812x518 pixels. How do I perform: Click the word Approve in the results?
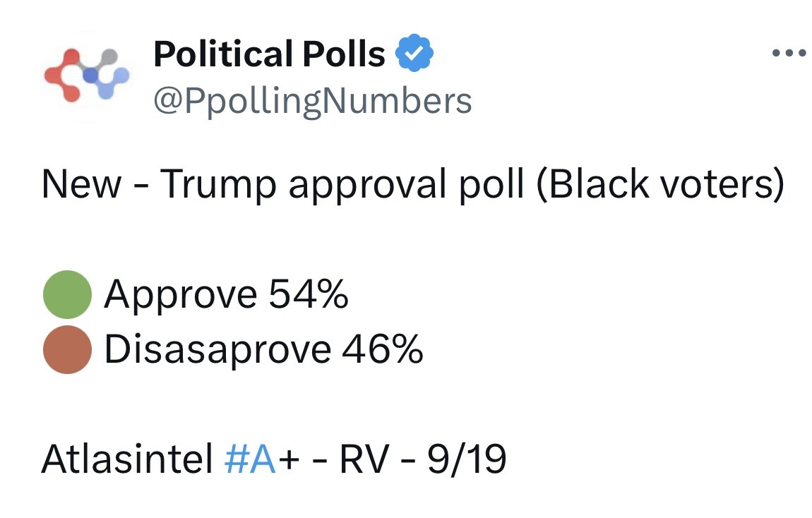tap(180, 295)
